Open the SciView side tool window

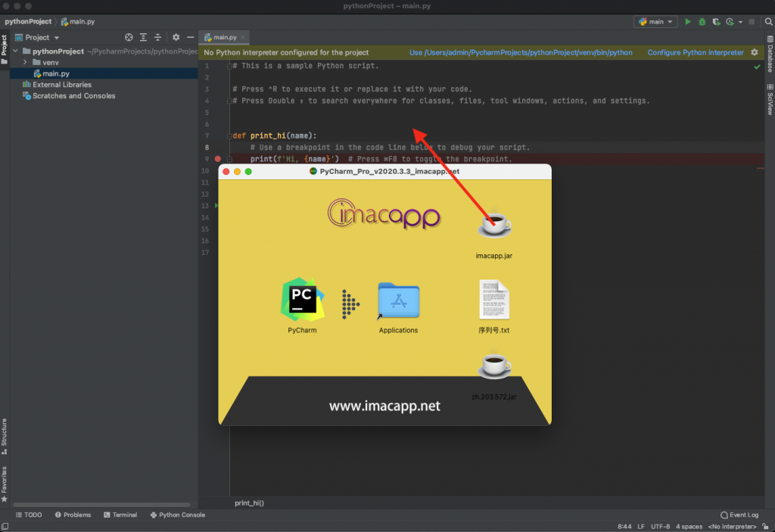coord(770,99)
